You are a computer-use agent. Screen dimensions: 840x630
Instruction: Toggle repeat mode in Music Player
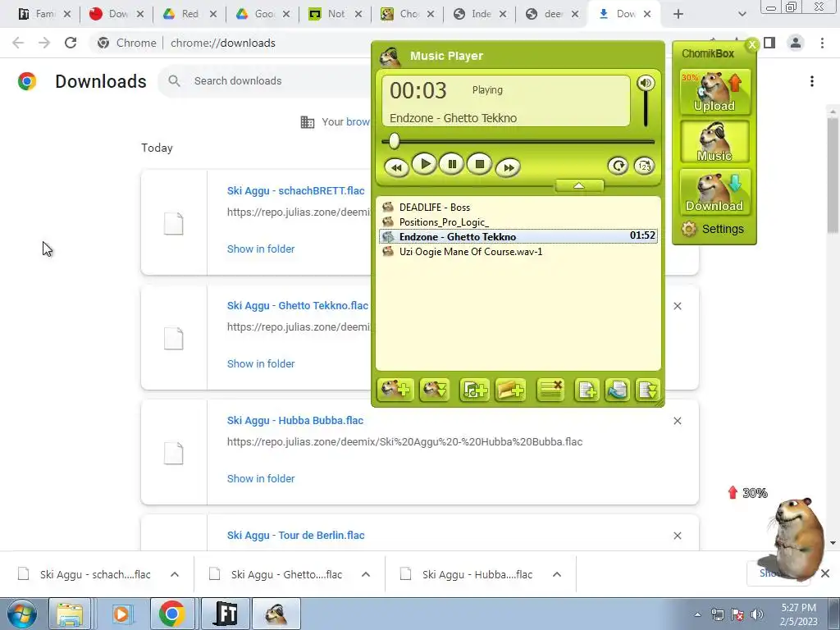(x=618, y=166)
